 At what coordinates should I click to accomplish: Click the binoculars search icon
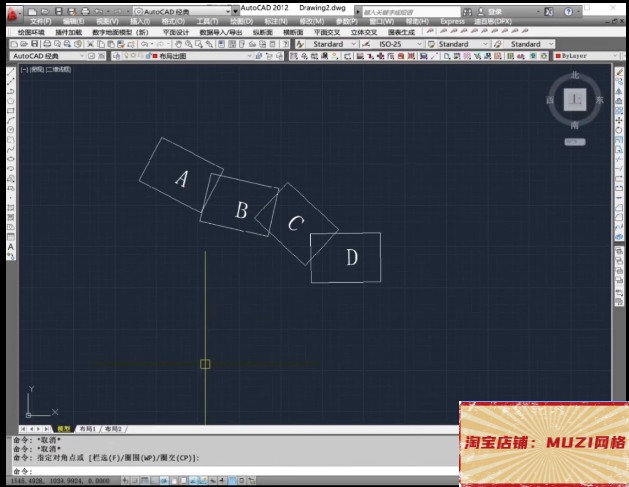(x=467, y=12)
